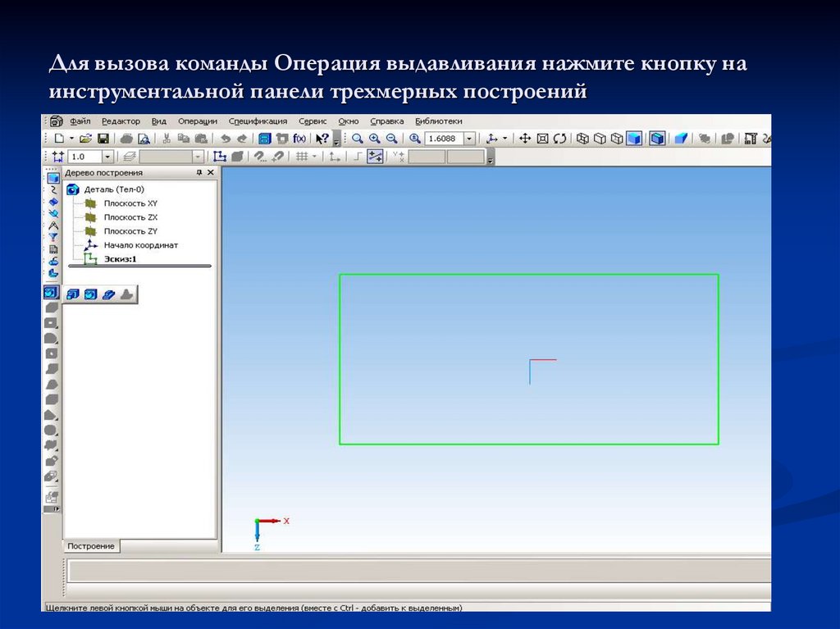Toggle perspective view blue wedge icon
Viewport: 840px width, 629px height.
[x=681, y=139]
